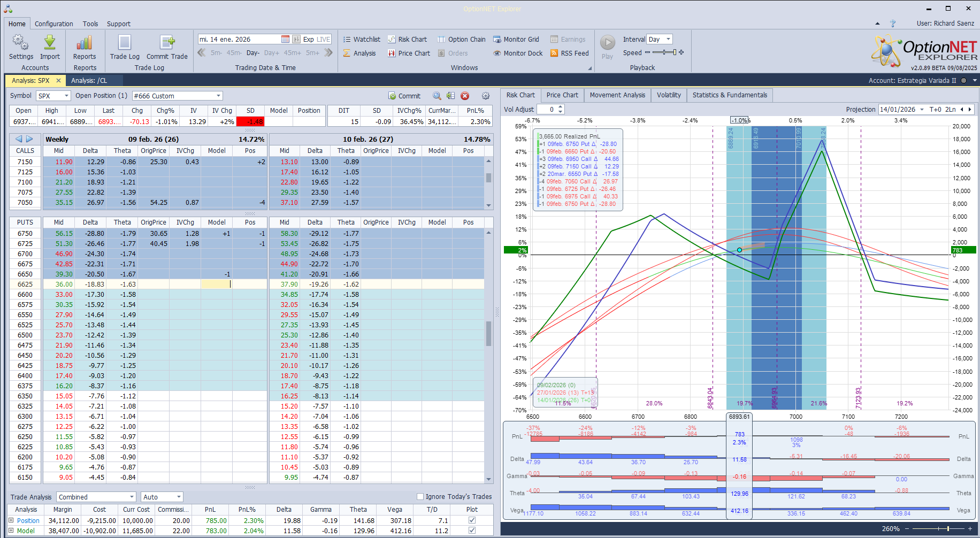Open the Reports chart icon
This screenshot has height=538, width=980.
point(85,43)
